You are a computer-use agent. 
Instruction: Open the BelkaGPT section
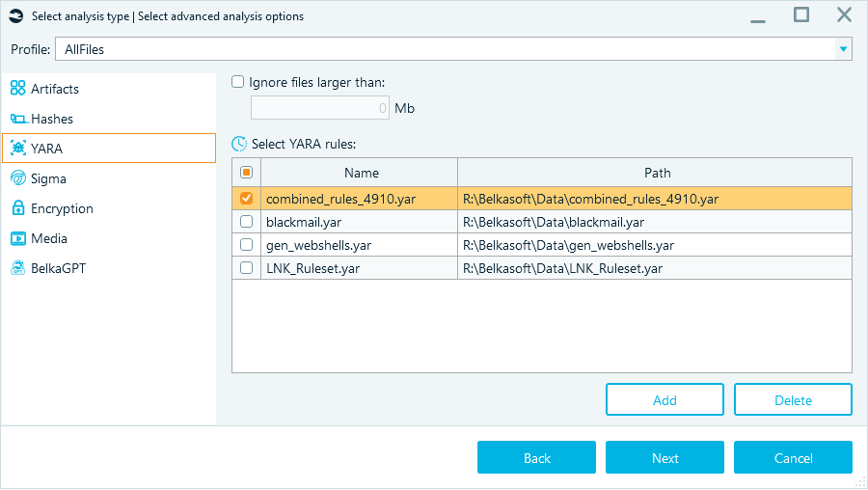pyautogui.click(x=108, y=268)
